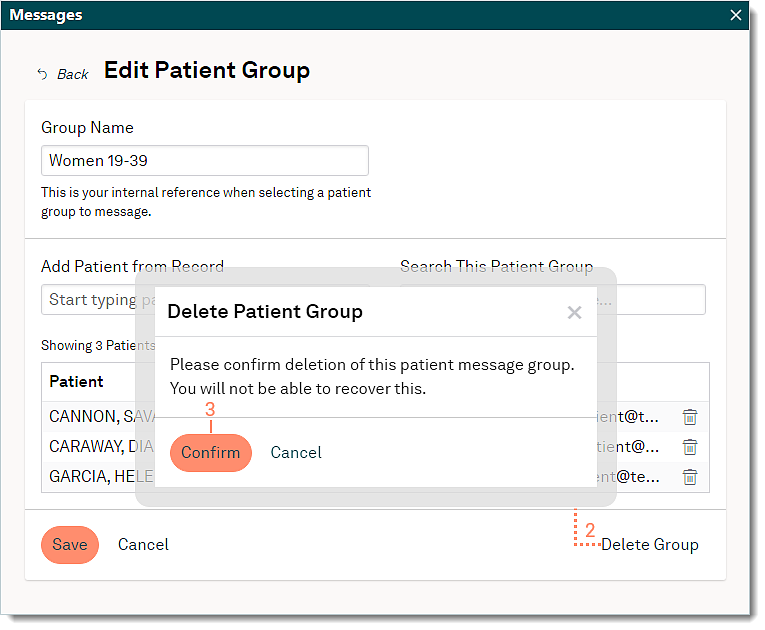
Task: Edit the Group Name field Women 19-39
Action: [x=204, y=161]
